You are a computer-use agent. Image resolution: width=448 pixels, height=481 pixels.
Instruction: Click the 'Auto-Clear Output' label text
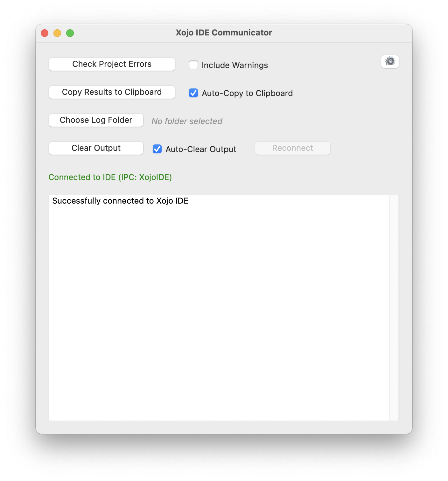[201, 149]
